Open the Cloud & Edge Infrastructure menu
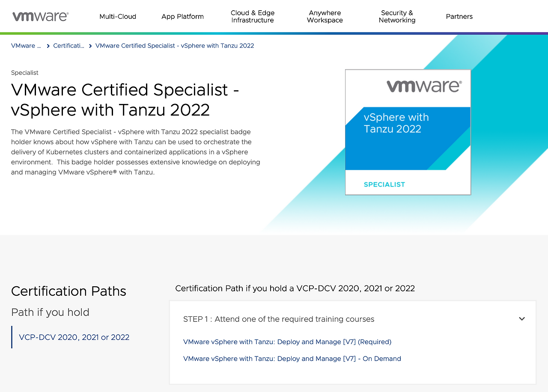The width and height of the screenshot is (548, 392). 253,16
